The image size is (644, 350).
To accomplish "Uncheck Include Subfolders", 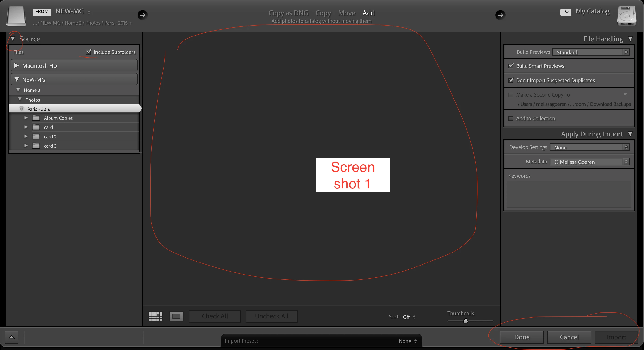I will (89, 52).
